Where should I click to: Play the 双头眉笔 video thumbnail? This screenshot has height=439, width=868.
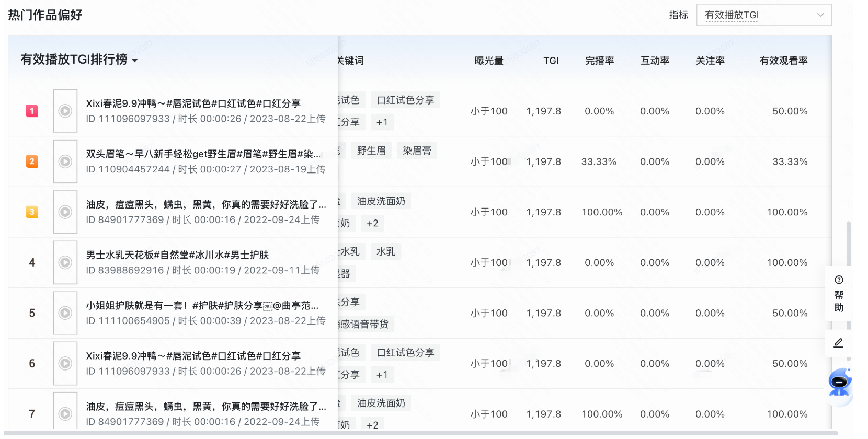click(65, 161)
